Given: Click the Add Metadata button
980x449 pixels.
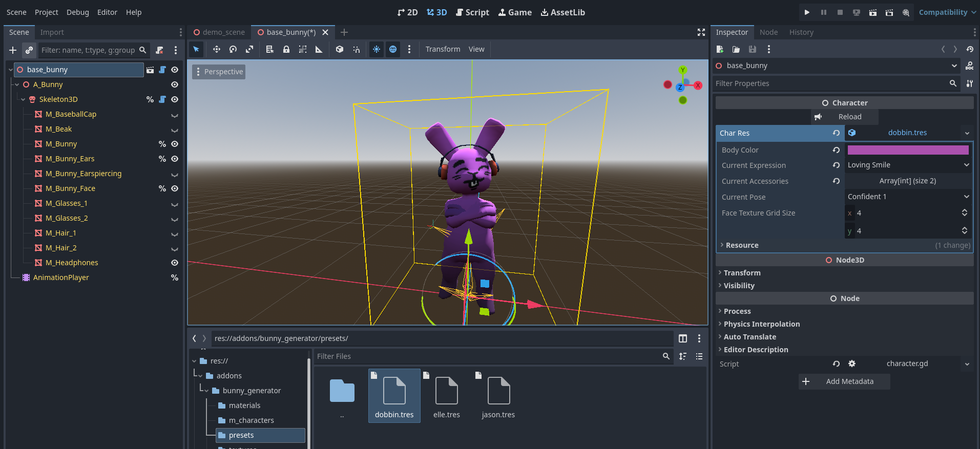Looking at the screenshot, I should coord(844,381).
